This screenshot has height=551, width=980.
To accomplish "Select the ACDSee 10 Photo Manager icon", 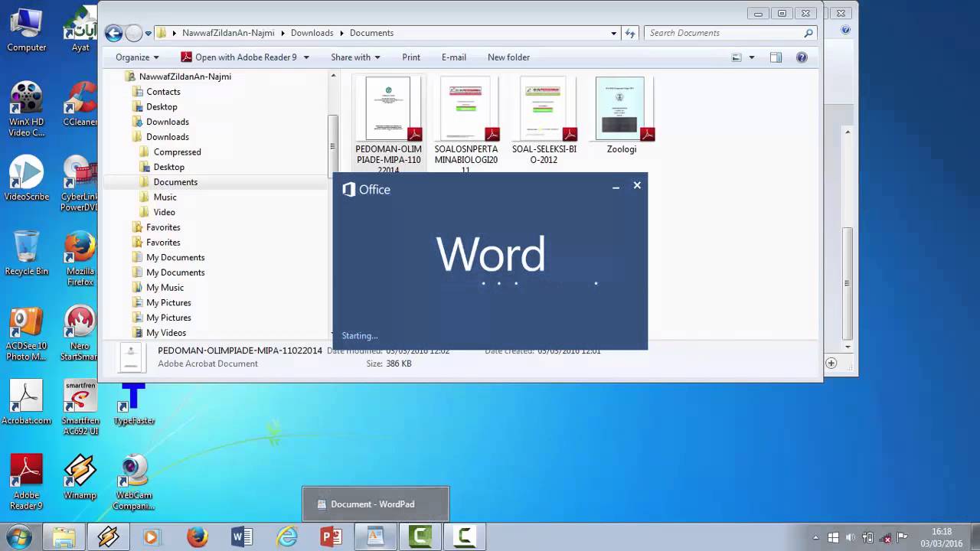I will (x=27, y=334).
